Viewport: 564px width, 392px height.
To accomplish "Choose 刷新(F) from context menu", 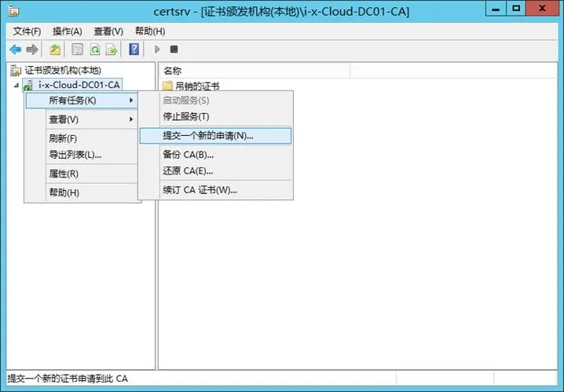I will (x=82, y=138).
